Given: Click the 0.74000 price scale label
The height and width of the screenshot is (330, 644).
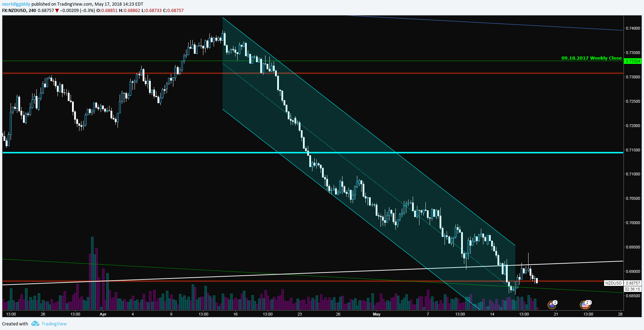Looking at the screenshot, I should click(x=633, y=28).
